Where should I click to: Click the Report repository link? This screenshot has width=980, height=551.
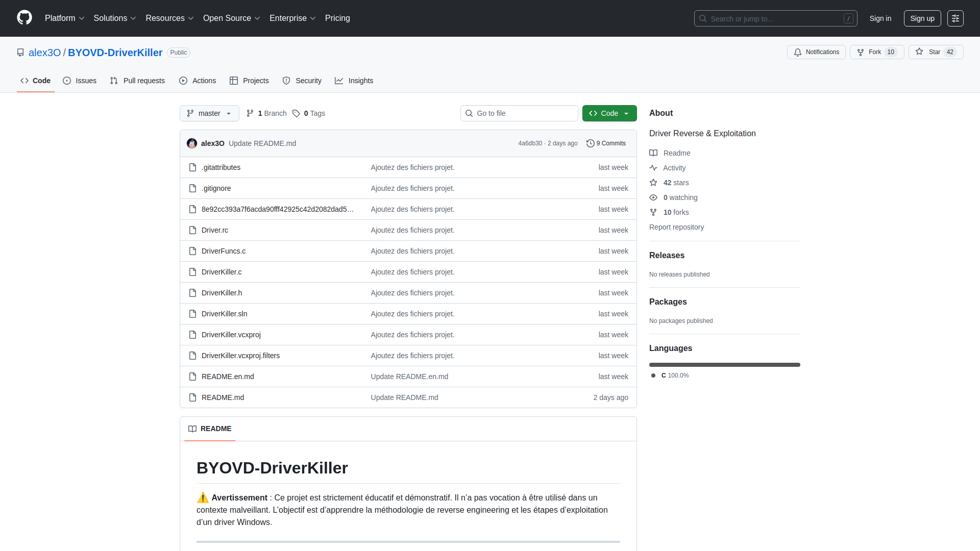(x=676, y=227)
